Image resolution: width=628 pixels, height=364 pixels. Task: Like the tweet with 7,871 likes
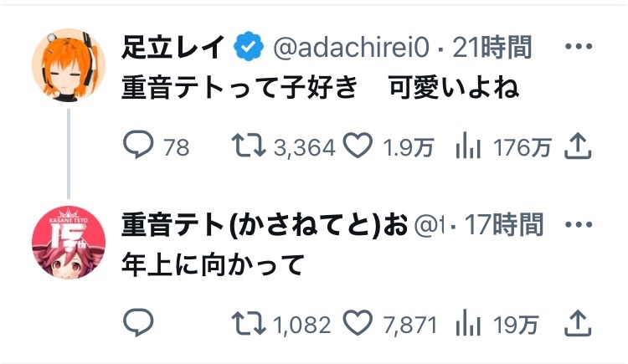click(x=358, y=323)
